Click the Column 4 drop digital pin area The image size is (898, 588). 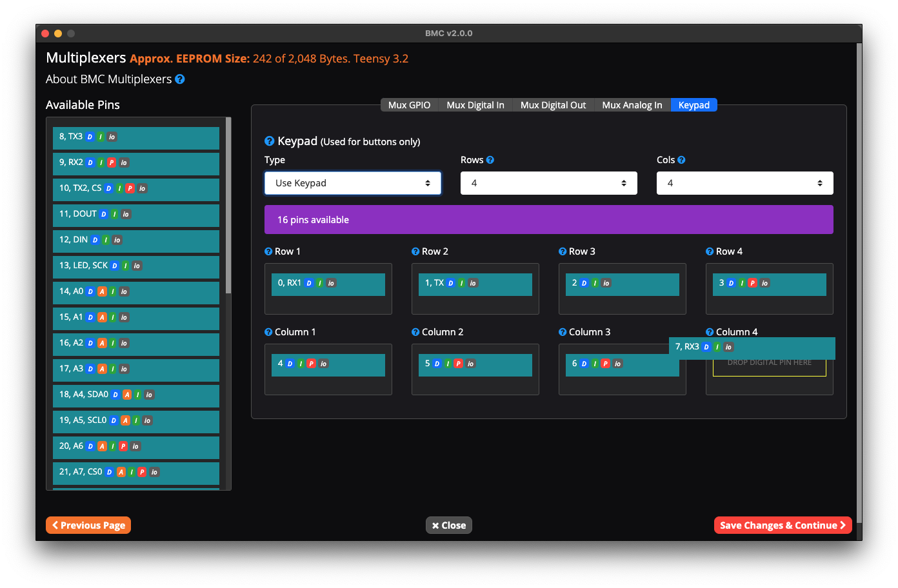(770, 366)
